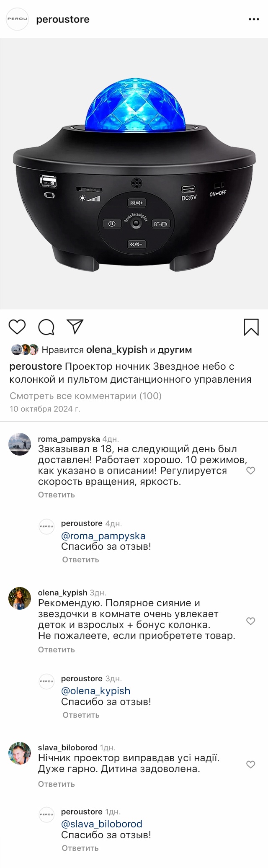Like roma_pampyska's comment
Screen dimensions: 268x868
pos(250,471)
